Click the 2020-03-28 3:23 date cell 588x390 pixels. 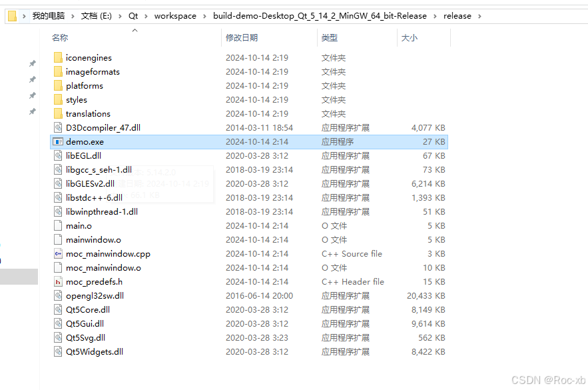point(257,338)
